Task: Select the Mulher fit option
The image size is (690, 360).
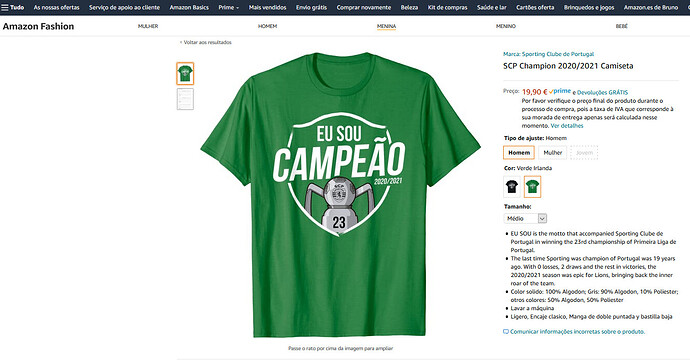Action: [x=553, y=153]
